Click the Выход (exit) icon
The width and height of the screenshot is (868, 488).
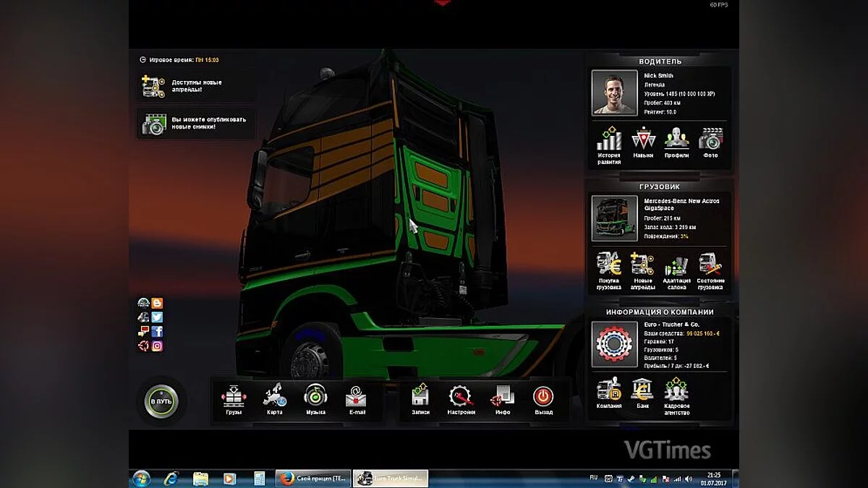542,395
